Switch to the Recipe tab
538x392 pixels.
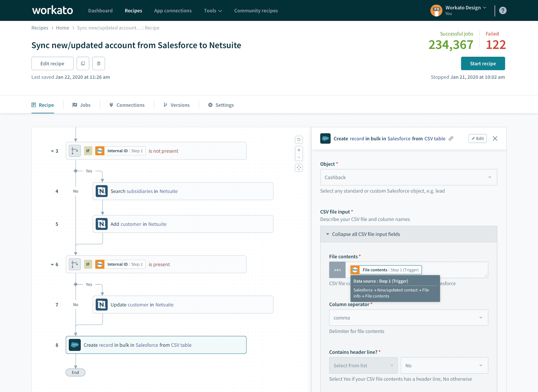tap(43, 105)
